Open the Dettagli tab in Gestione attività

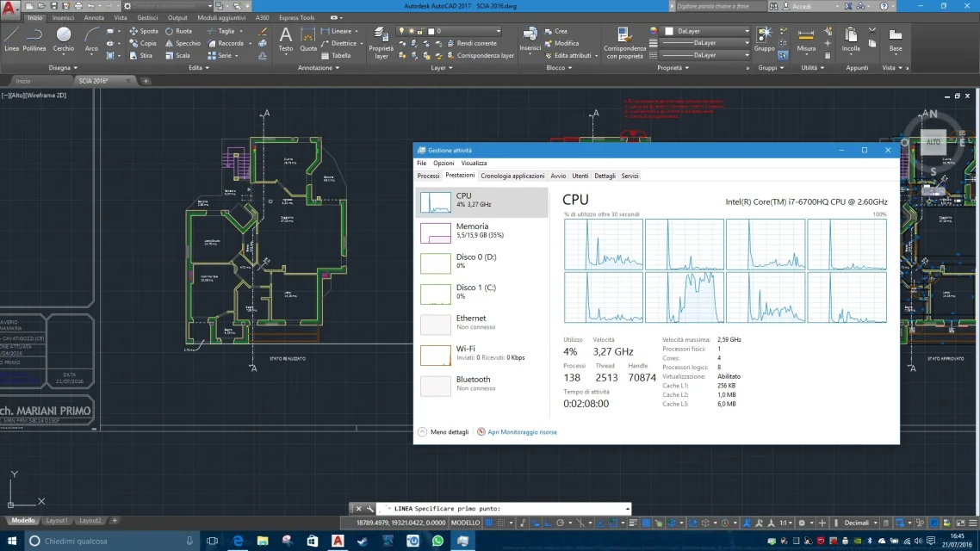[605, 176]
